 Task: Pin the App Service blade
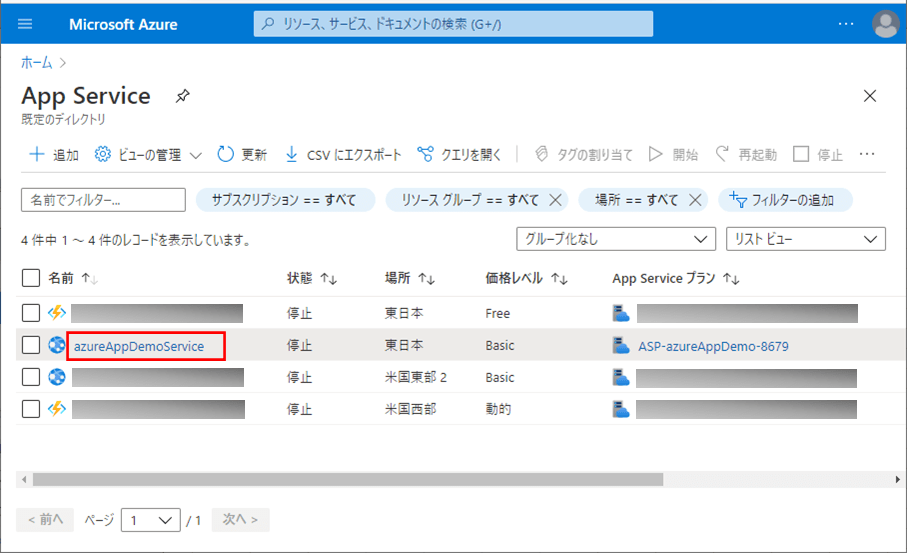click(x=182, y=97)
